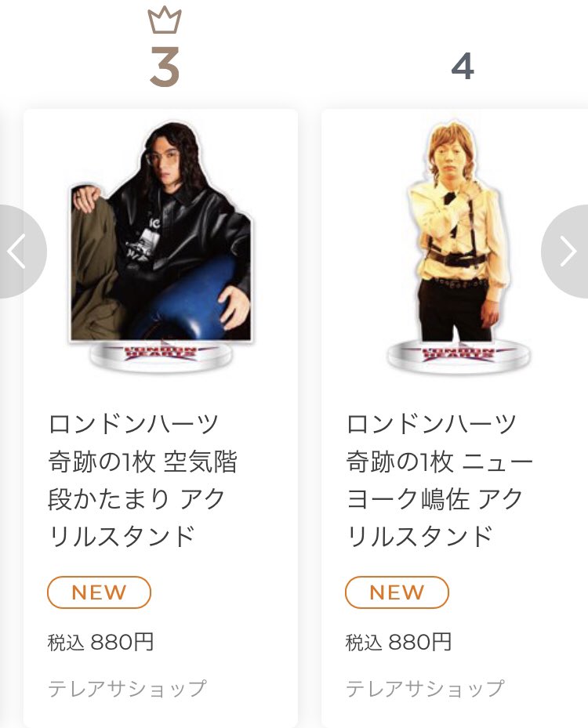The width and height of the screenshot is (588, 728).
Task: Click the ロンドンハーツ text in rank 3 card
Action: 133,425
